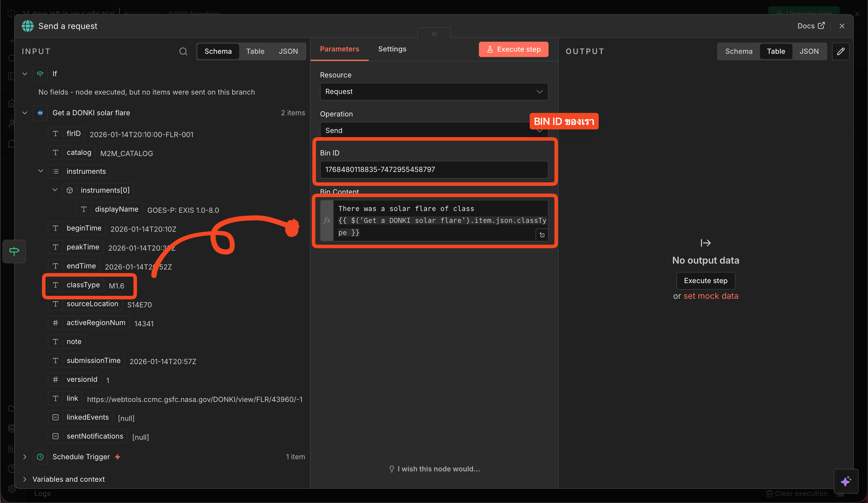The width and height of the screenshot is (868, 503).
Task: Click the Schedule Trigger clock icon
Action: tap(40, 457)
